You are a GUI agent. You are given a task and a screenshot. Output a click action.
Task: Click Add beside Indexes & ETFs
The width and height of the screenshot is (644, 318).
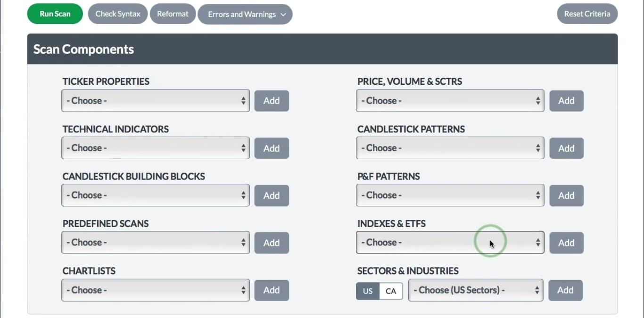(x=566, y=243)
